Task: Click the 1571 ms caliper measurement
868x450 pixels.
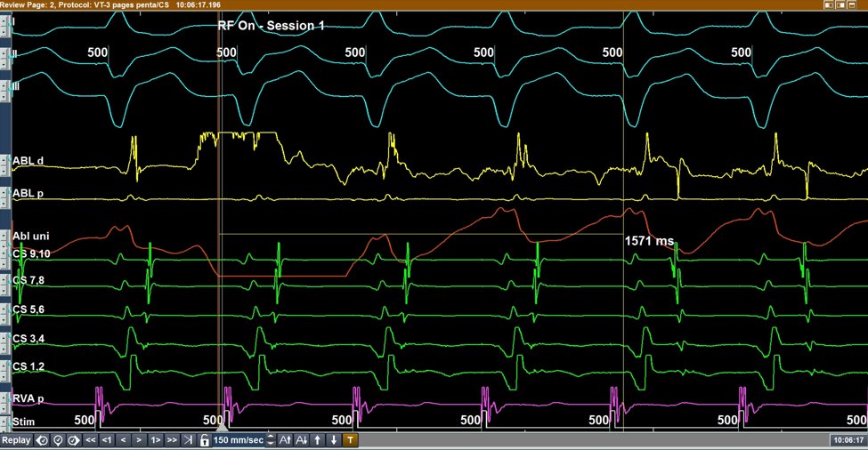Action: 649,241
